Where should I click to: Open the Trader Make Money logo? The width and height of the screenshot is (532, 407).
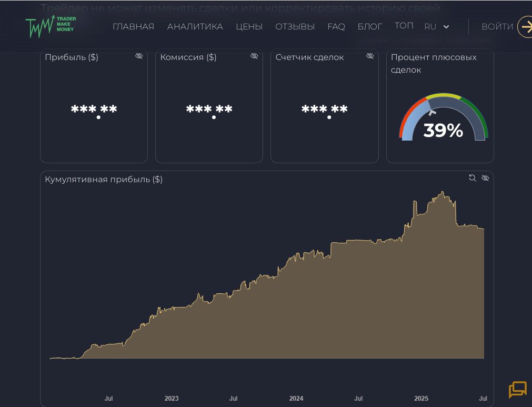[x=51, y=26]
